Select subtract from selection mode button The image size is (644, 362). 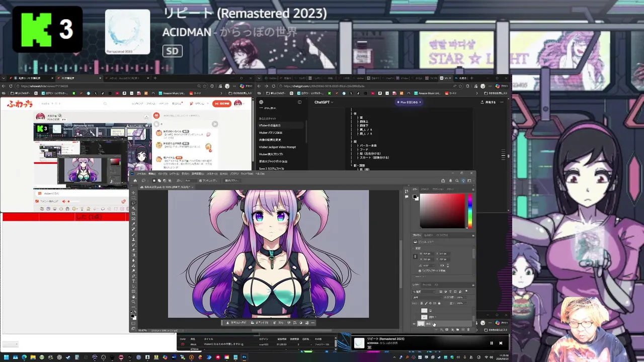pyautogui.click(x=165, y=180)
